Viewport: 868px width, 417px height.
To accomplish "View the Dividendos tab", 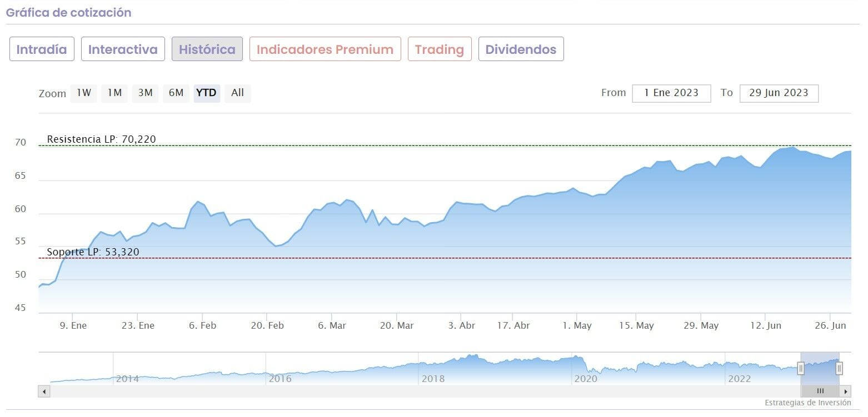I will 521,49.
